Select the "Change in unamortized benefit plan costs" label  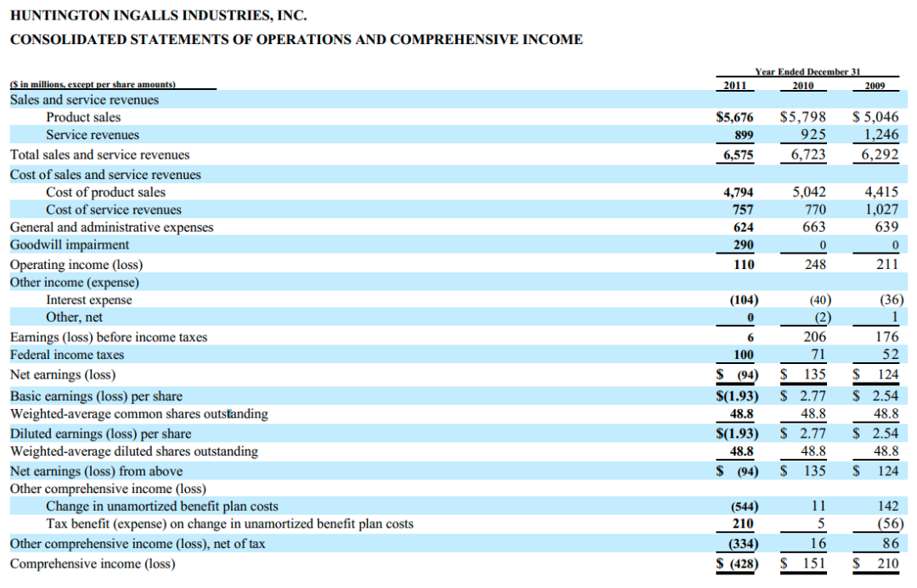click(x=162, y=507)
